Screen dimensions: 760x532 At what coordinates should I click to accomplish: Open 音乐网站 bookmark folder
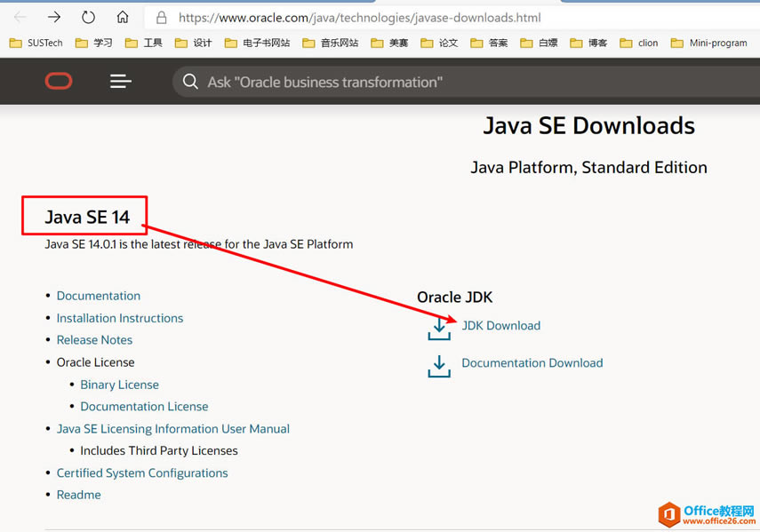click(331, 44)
